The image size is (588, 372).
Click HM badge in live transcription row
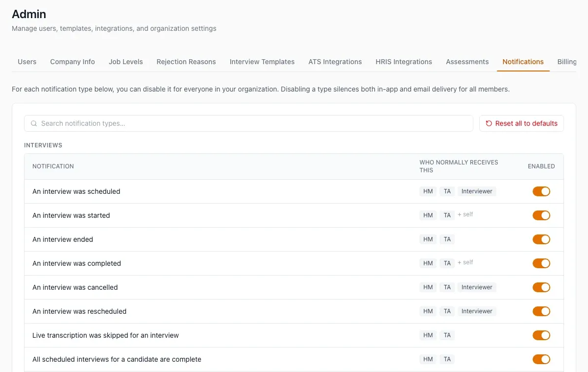click(x=428, y=335)
